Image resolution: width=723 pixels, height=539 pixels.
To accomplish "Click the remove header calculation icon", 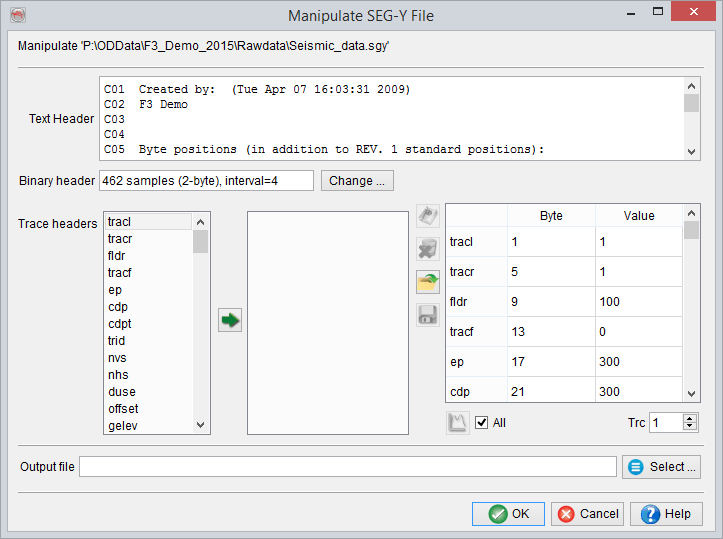I will click(428, 250).
